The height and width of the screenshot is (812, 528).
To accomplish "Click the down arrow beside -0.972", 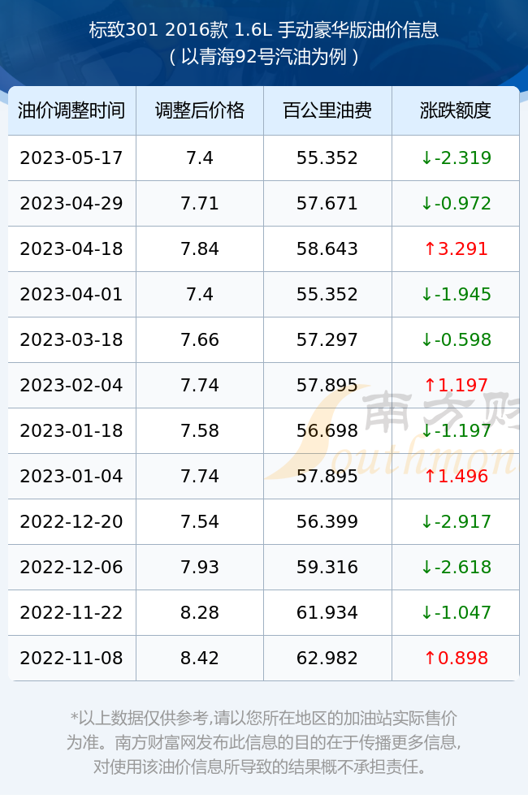I will (426, 203).
